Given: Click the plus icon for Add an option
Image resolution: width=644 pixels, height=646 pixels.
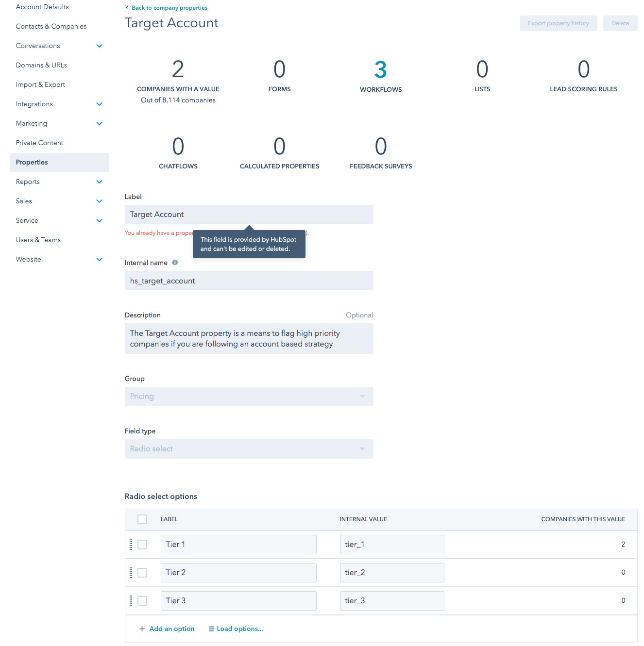Looking at the screenshot, I should 142,629.
